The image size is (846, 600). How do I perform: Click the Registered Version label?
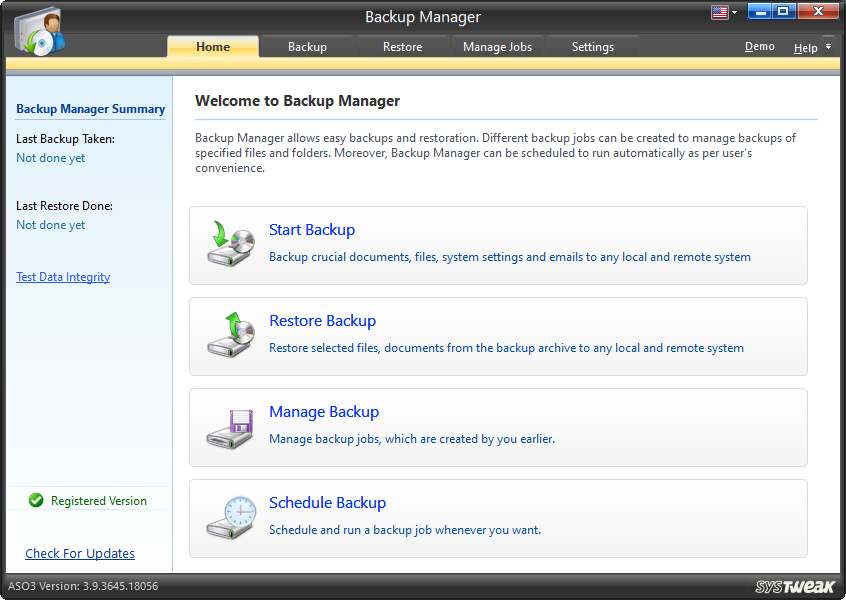99,501
